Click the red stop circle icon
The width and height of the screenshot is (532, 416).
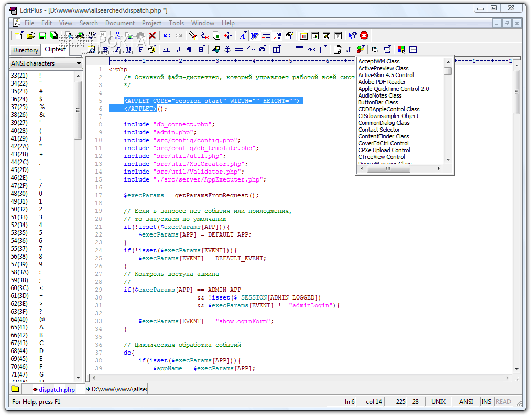click(x=364, y=36)
